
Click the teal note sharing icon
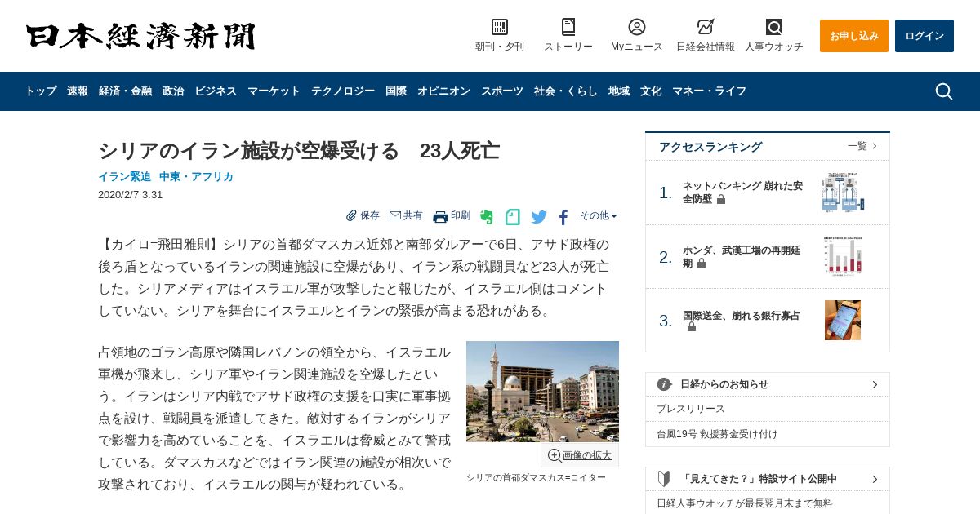click(513, 217)
